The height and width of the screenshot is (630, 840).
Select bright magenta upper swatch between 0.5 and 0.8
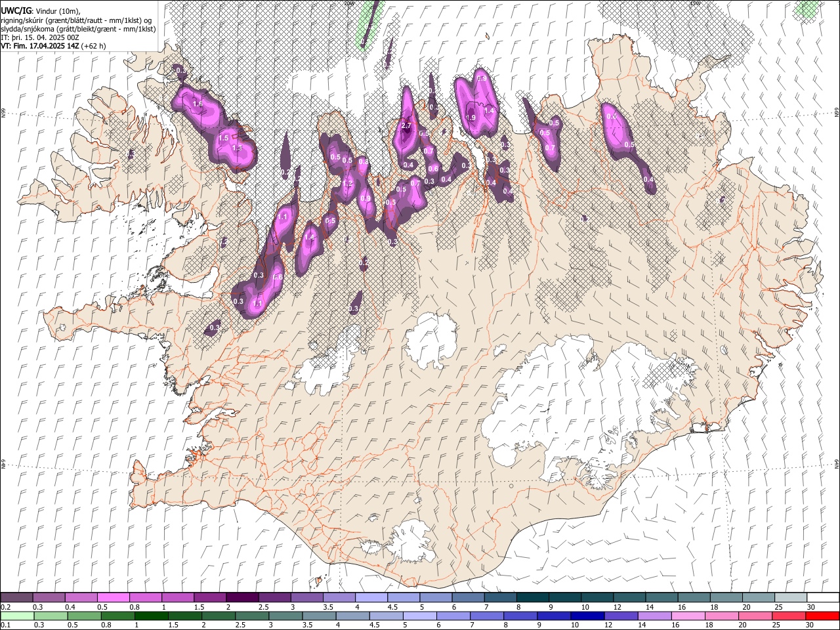[x=113, y=597]
